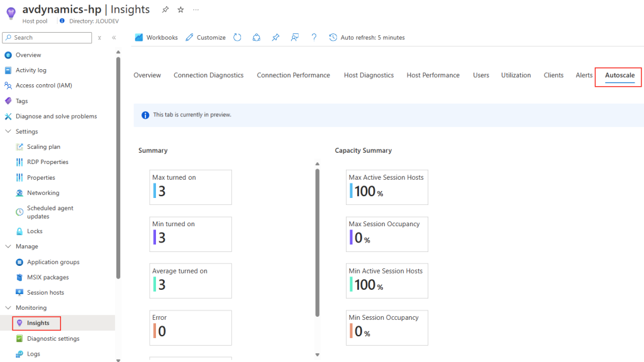This screenshot has height=362, width=644.
Task: Switch to Clients tab
Action: [553, 75]
